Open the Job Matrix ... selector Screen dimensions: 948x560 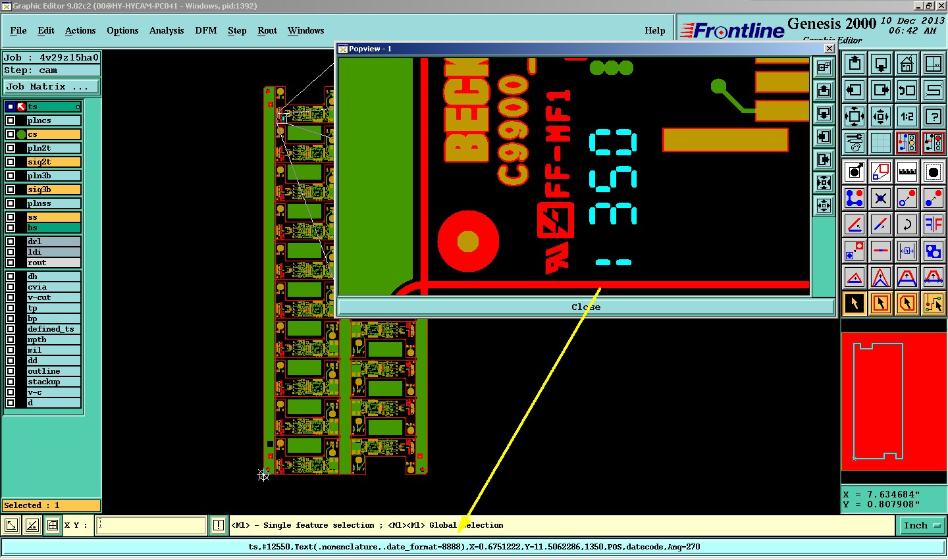coord(51,87)
